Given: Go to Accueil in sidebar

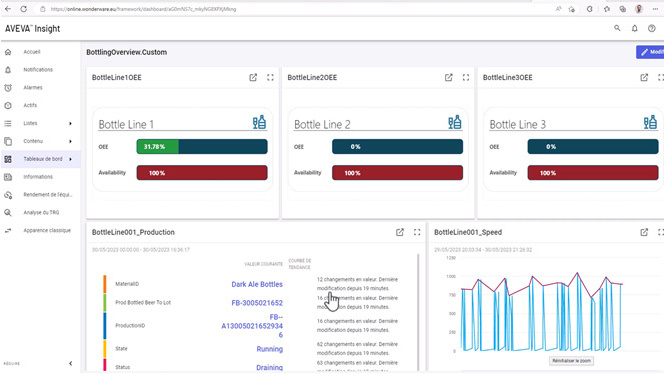Looking at the screenshot, I should point(32,52).
